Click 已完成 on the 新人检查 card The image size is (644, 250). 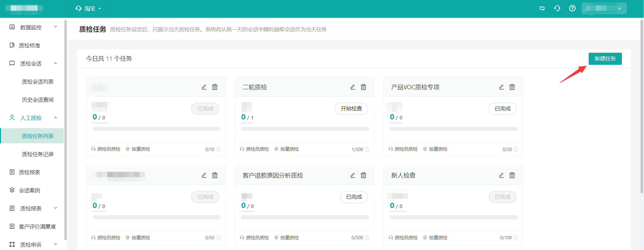point(502,197)
